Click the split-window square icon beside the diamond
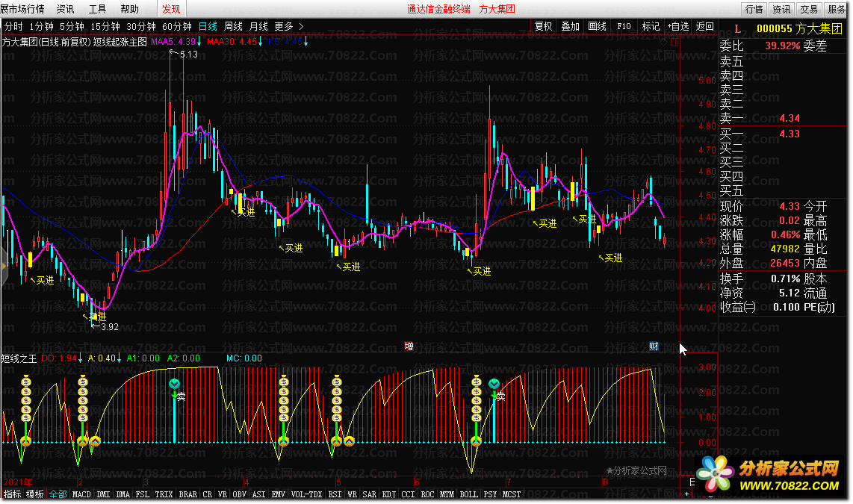The height and width of the screenshot is (504, 853). [x=674, y=42]
